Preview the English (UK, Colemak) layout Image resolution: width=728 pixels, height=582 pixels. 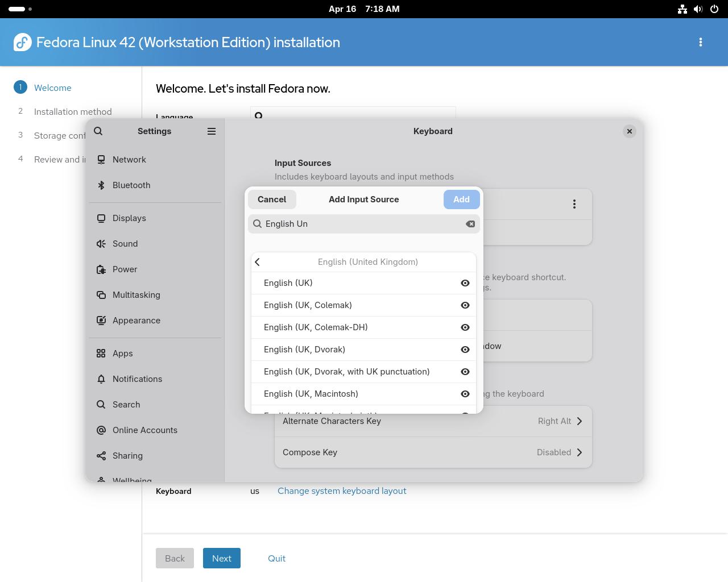pyautogui.click(x=465, y=305)
